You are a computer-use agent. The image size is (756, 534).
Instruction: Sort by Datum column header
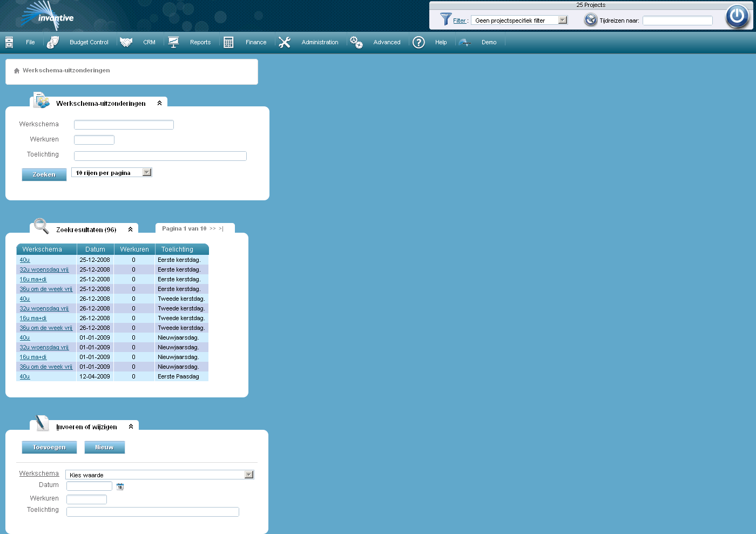(x=95, y=249)
